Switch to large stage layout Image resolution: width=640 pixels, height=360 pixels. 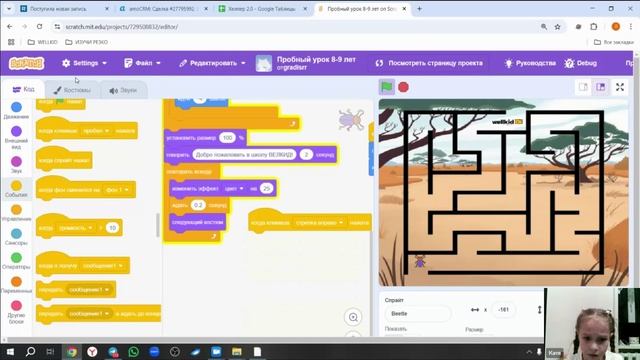coord(601,87)
